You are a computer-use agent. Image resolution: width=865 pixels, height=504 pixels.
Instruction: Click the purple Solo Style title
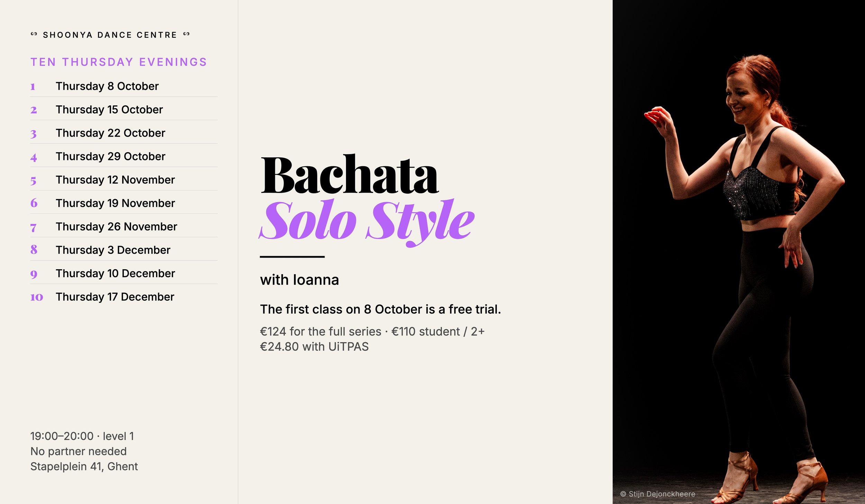coord(367,222)
